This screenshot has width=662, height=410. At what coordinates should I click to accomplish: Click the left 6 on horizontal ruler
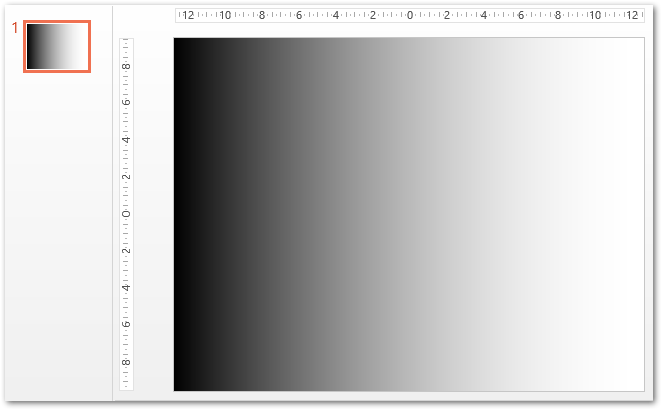click(299, 15)
